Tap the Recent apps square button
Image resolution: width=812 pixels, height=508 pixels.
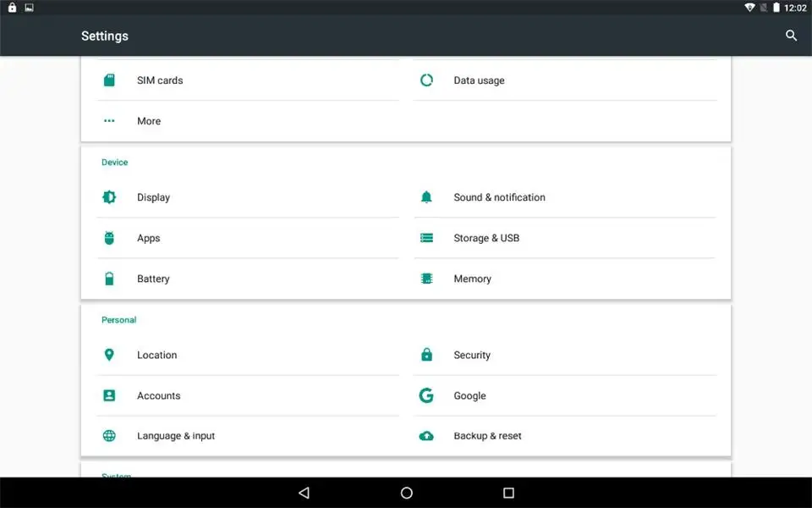click(508, 493)
